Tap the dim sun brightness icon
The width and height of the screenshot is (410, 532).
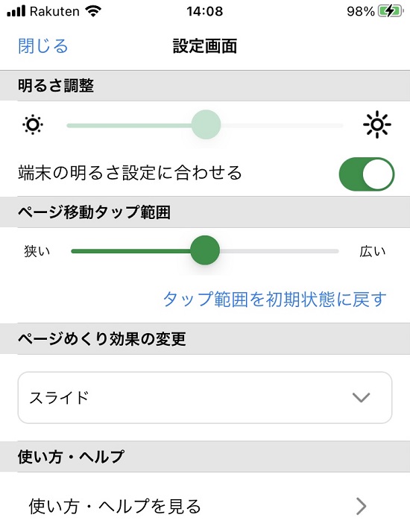(33, 125)
